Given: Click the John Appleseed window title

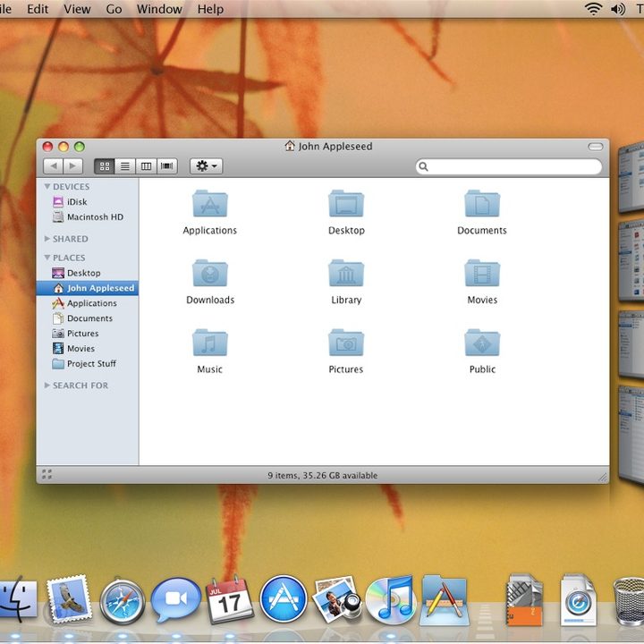Looking at the screenshot, I should [x=329, y=146].
